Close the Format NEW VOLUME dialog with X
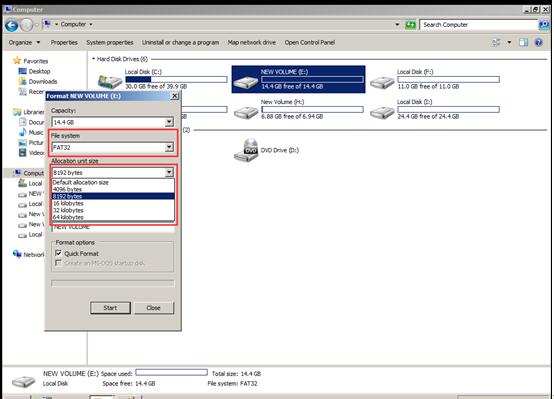Screen dimensions: 554x399 pyautogui.click(x=175, y=96)
